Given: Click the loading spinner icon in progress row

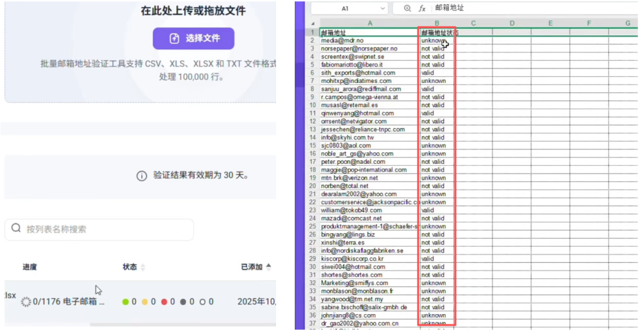Looking at the screenshot, I should pos(26,302).
